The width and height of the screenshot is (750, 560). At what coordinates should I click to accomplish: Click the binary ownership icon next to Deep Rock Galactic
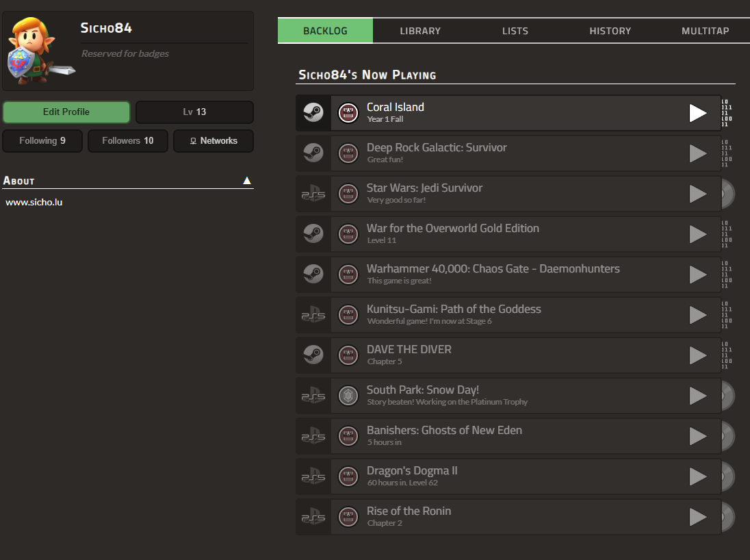click(x=727, y=153)
